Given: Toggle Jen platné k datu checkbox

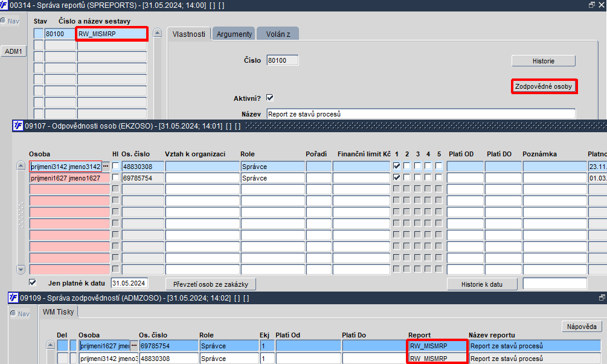Looking at the screenshot, I should point(33,283).
